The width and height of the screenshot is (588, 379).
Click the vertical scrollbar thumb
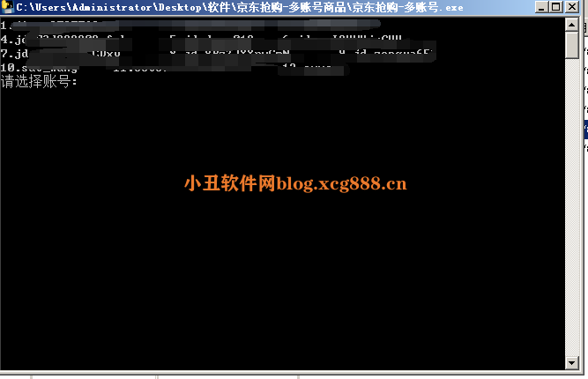571,45
